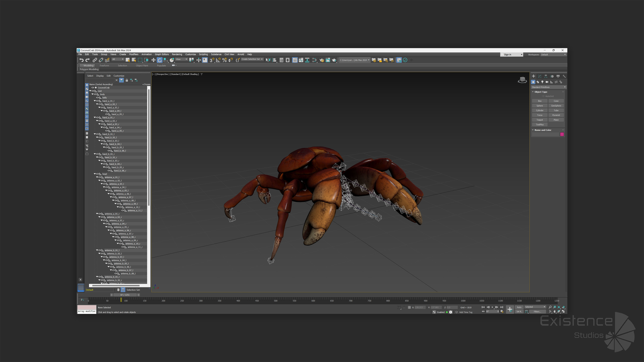
Task: Create a Teapot primitive button
Action: tap(540, 120)
